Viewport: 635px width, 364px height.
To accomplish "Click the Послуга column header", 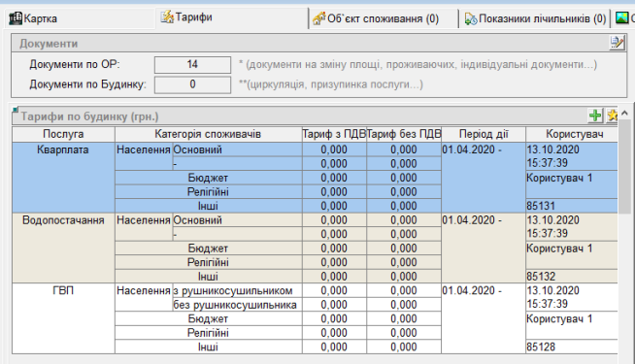I will 63,134.
